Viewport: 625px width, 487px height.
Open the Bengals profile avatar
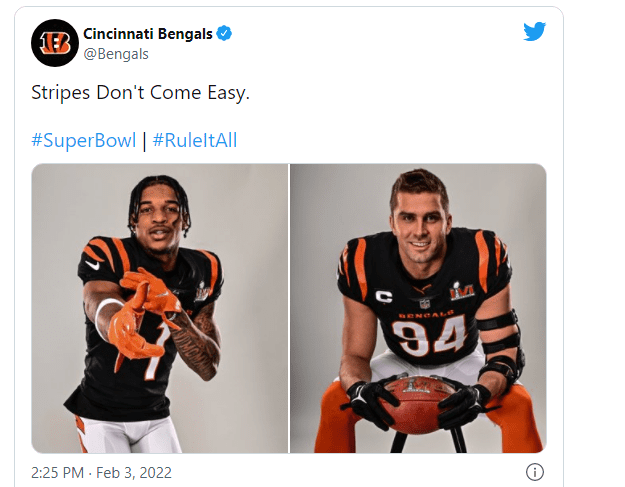(x=55, y=43)
